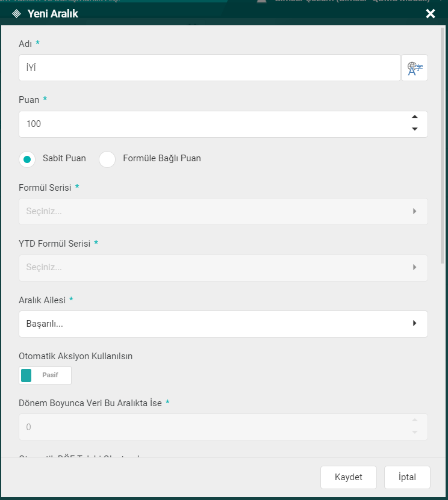
Task: Increase Puan value with up arrow
Action: (x=414, y=118)
